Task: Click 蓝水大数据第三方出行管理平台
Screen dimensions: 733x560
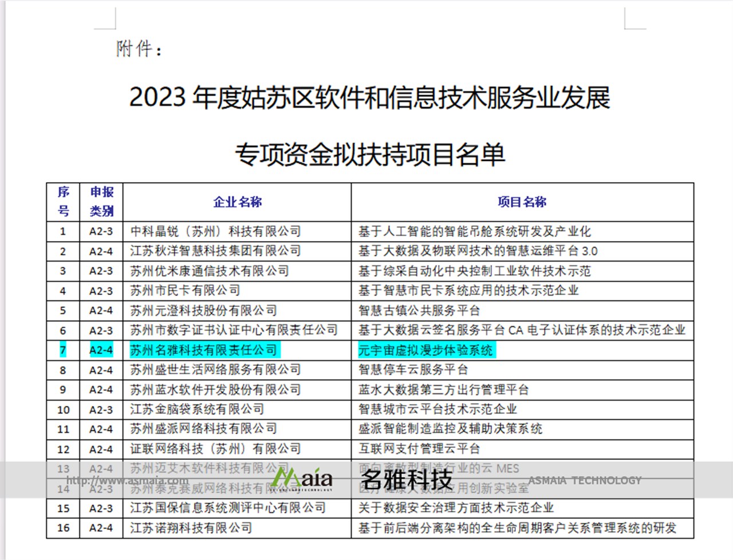Action: 444,389
